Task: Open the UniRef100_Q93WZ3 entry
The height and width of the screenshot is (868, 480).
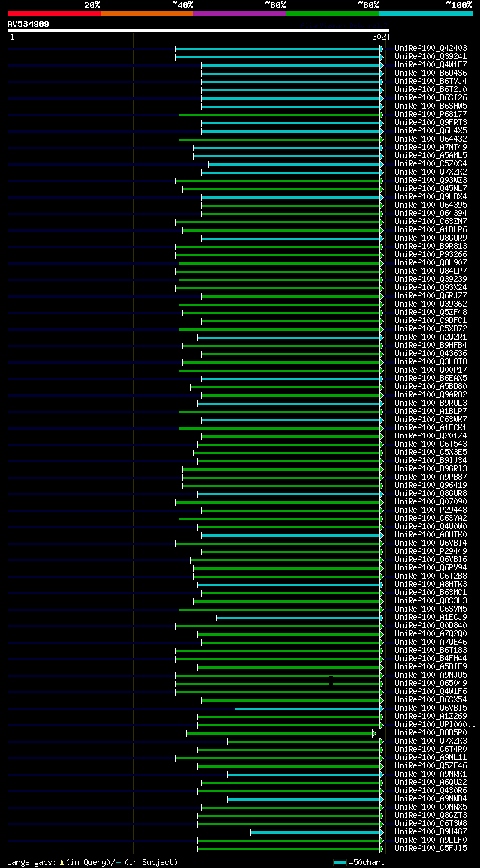Action: pyautogui.click(x=430, y=181)
